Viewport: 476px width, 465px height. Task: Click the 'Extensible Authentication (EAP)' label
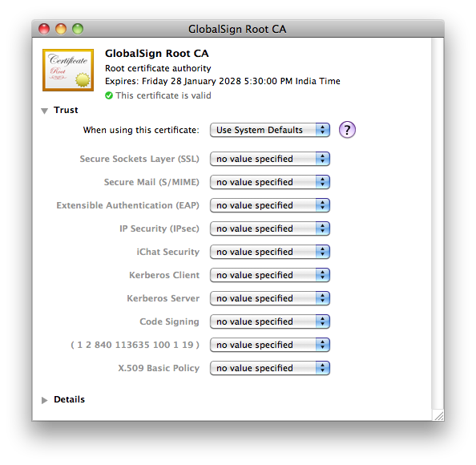click(127, 205)
